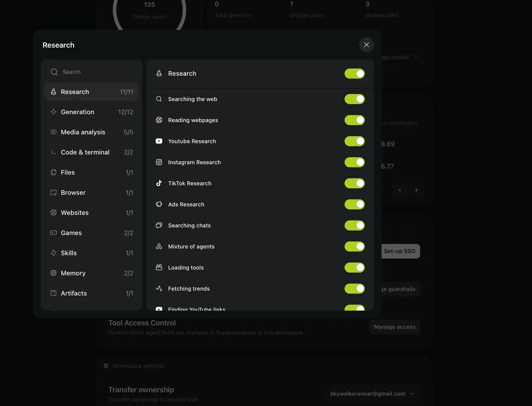Click the chip icon beside Memory
Screen dimensions: 532x406
[54, 273]
